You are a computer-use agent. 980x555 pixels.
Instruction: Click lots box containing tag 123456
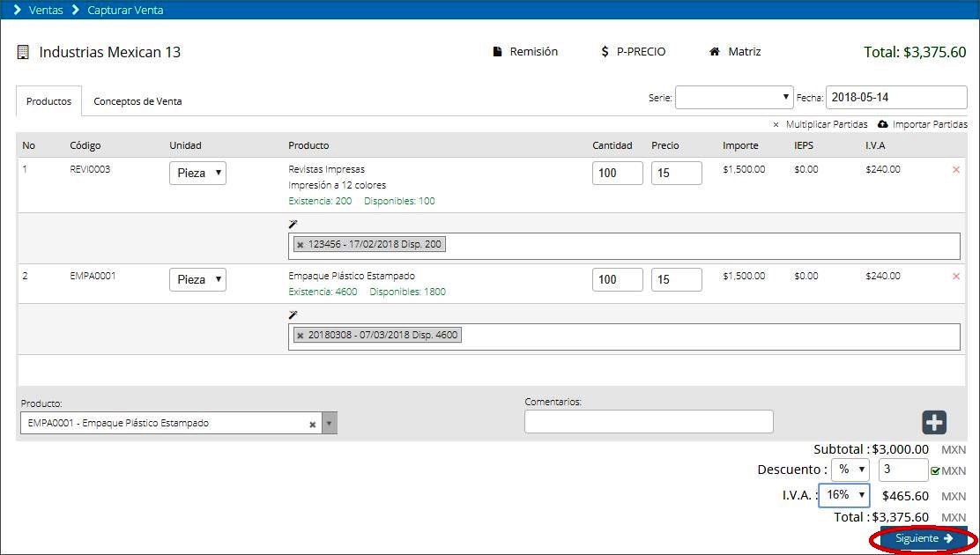[x=624, y=247]
